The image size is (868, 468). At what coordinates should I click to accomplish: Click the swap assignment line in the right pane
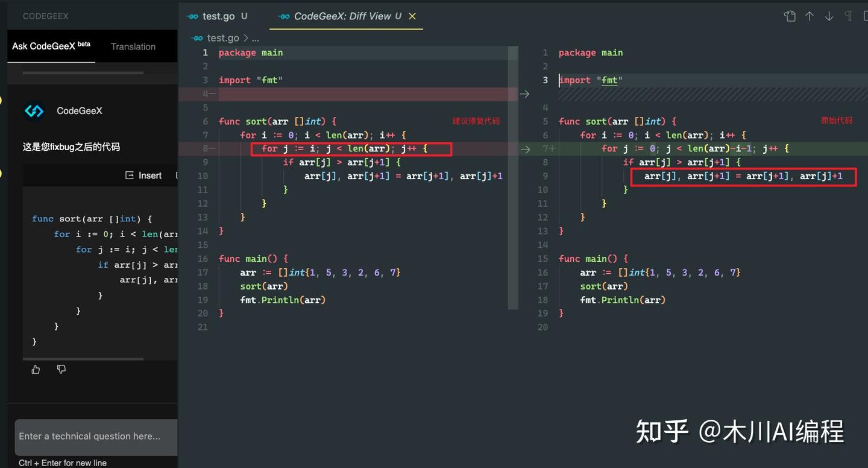tap(743, 176)
